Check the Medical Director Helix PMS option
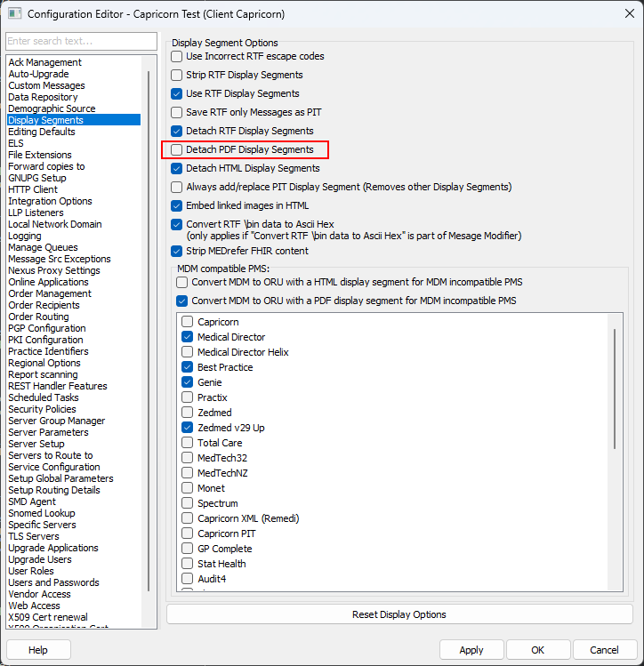 click(188, 352)
